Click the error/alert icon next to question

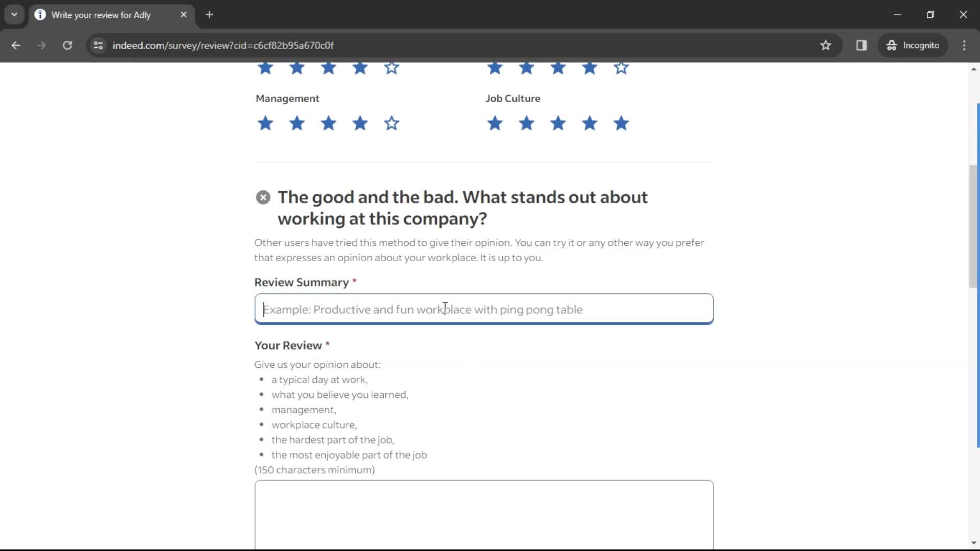pyautogui.click(x=262, y=197)
